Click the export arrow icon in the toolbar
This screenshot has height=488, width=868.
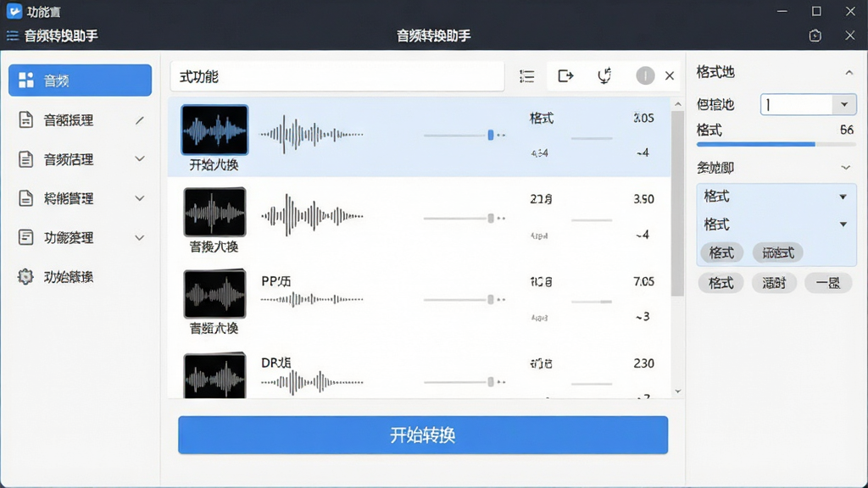[x=565, y=75]
